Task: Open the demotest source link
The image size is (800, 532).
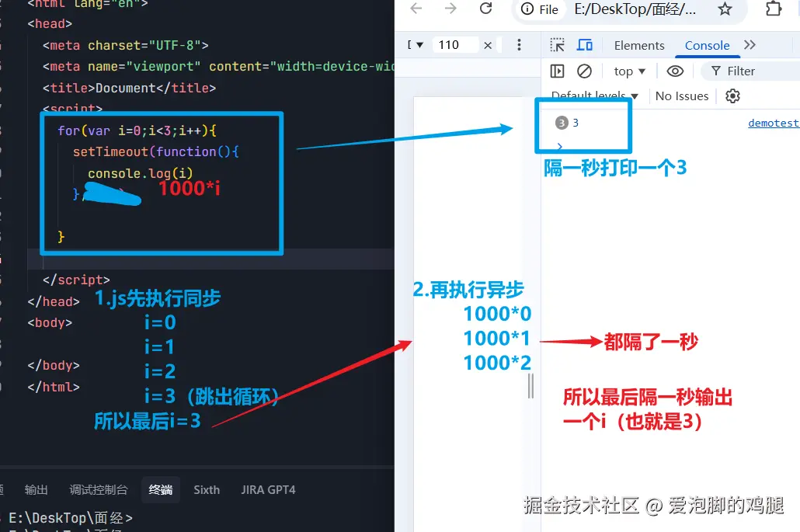Action: tap(774, 123)
